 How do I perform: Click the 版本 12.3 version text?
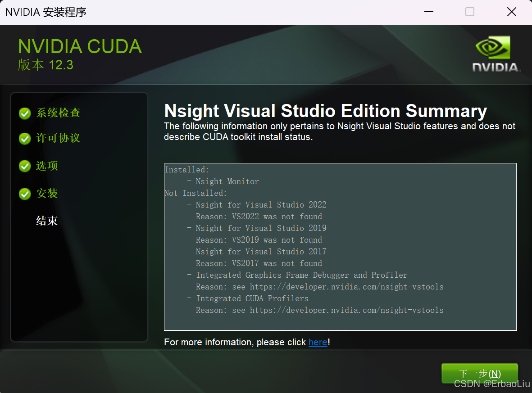(x=45, y=65)
